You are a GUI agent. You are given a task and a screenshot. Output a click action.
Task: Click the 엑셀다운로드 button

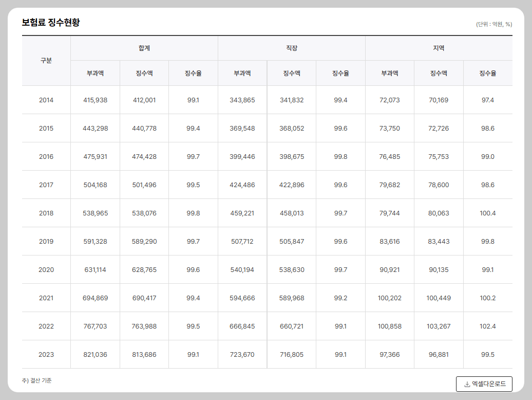pos(484,384)
